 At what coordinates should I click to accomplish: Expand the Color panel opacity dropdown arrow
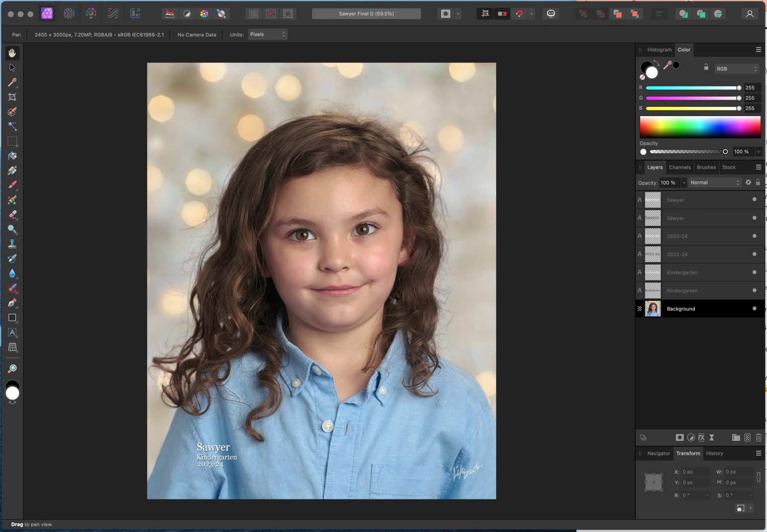coord(758,152)
